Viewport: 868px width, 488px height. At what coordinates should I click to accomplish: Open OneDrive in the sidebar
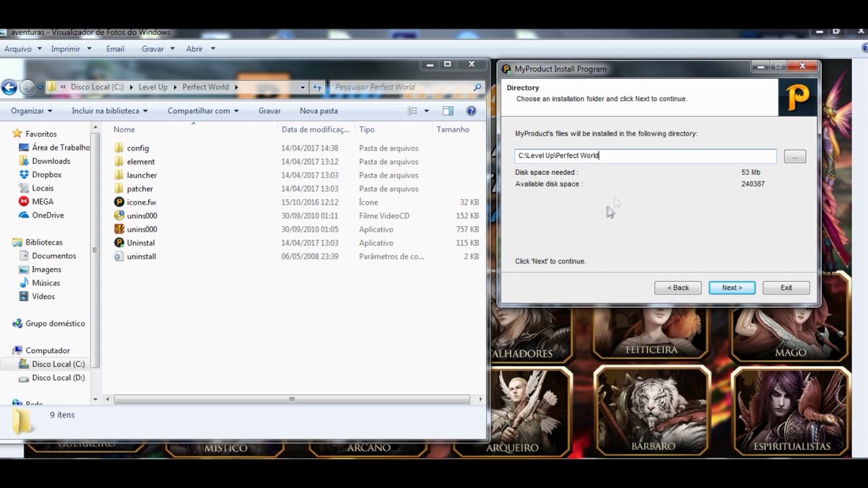tap(47, 215)
